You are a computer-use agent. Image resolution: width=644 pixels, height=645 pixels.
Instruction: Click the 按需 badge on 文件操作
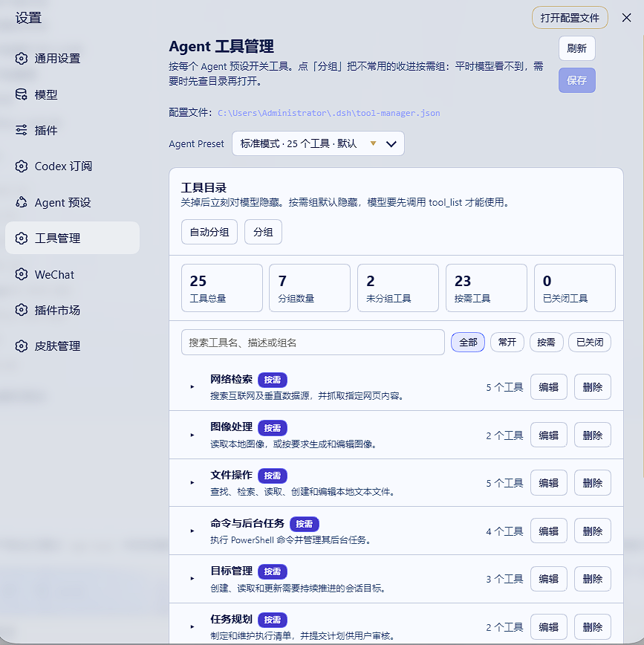(x=273, y=476)
